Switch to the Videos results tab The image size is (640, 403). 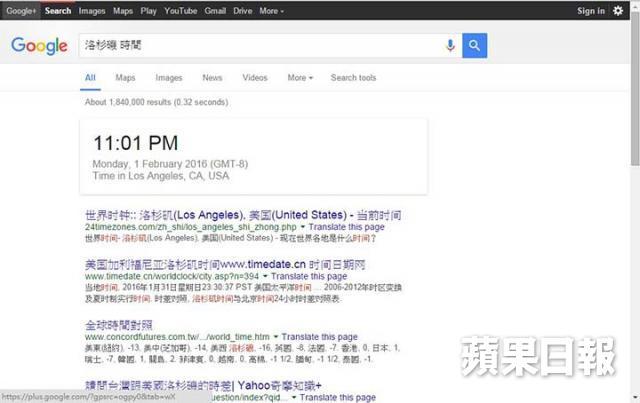click(255, 78)
